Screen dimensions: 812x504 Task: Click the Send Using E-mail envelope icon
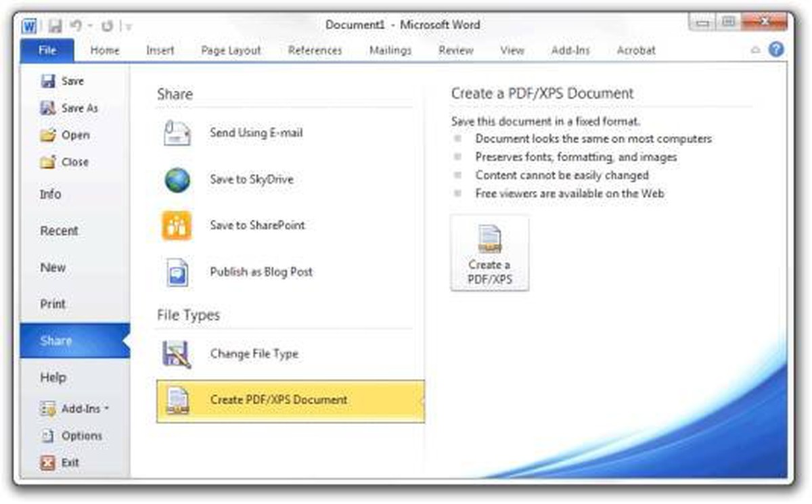coord(177,133)
